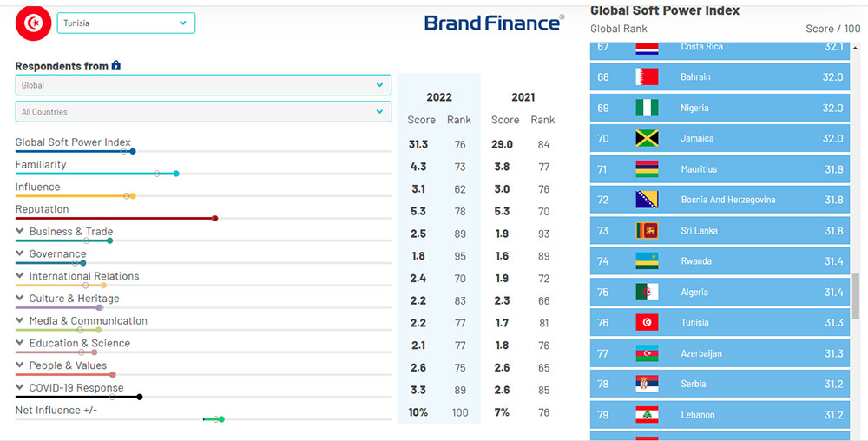868x441 pixels.
Task: Click the Sri Lanka flag
Action: (647, 231)
